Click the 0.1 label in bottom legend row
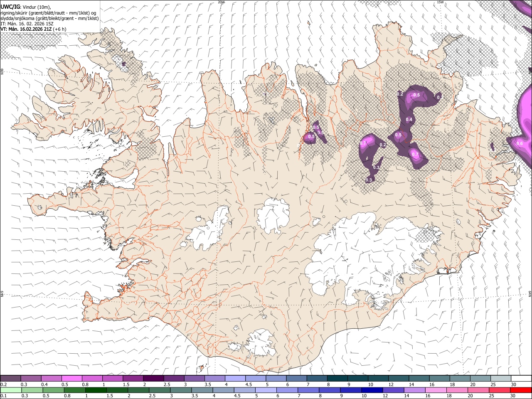Viewport: 532px width, 399px height. coord(3,396)
